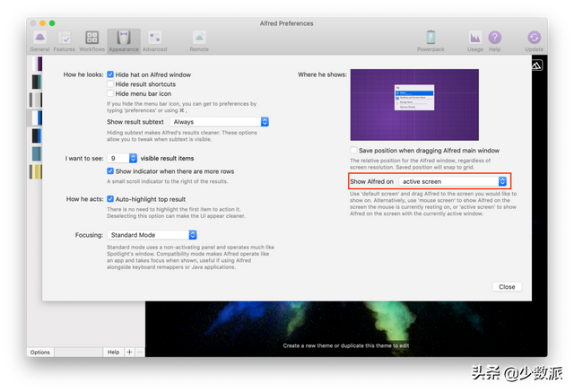The width and height of the screenshot is (574, 392).
Task: Close the appearance options sheet
Action: click(x=507, y=286)
